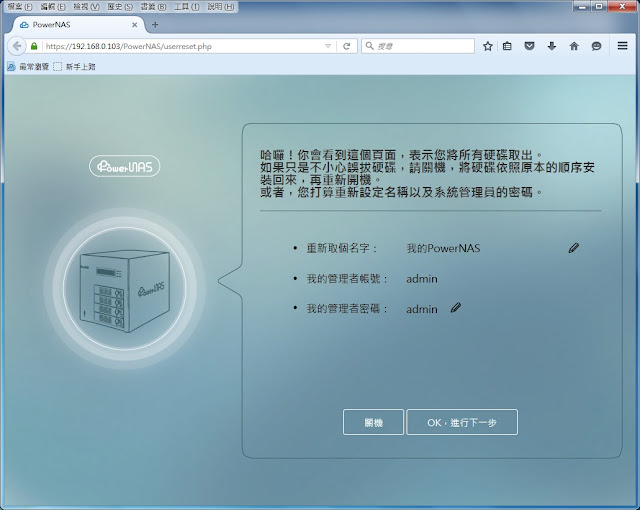Open the 新手上路 bookmark
Image resolution: width=640 pixels, height=510 pixels.
pos(75,67)
